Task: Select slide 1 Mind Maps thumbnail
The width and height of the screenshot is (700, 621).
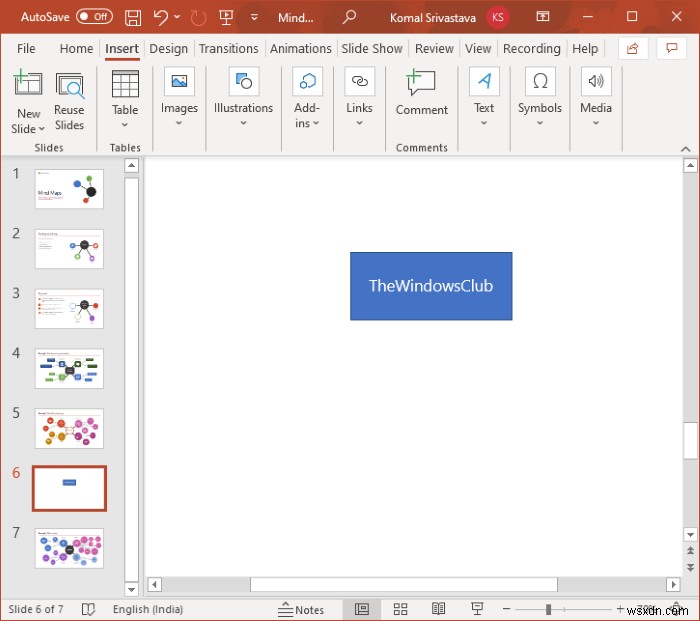Action: (69, 189)
